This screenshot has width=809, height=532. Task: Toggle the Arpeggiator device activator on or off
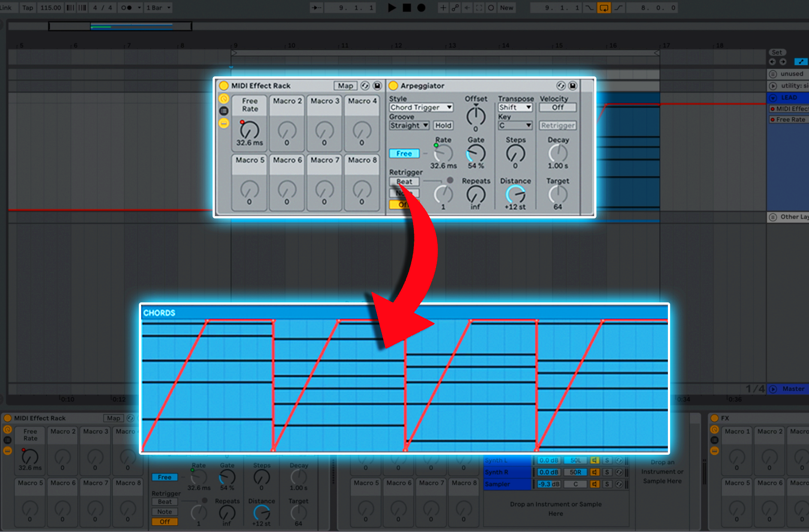point(393,86)
